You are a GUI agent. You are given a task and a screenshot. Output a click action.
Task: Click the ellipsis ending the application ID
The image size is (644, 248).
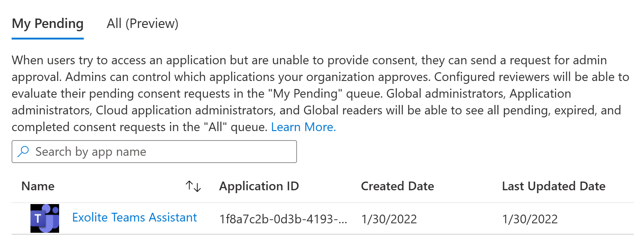[342, 220]
